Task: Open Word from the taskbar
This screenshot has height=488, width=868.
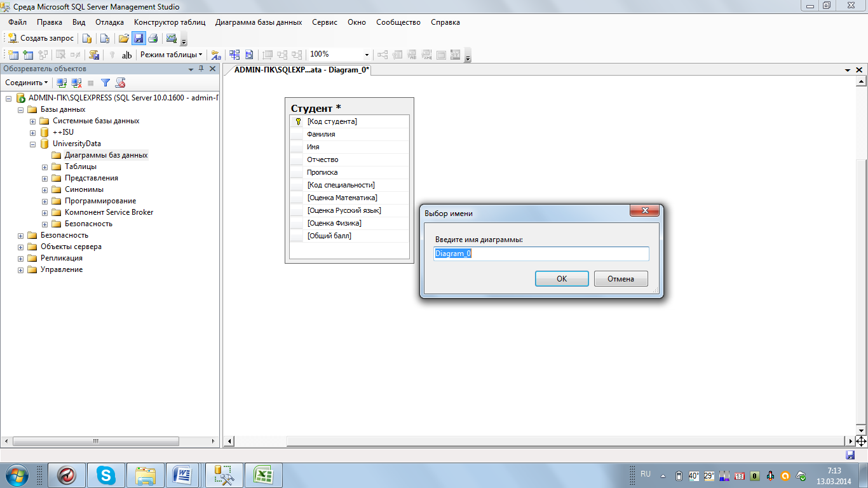Action: tap(183, 475)
